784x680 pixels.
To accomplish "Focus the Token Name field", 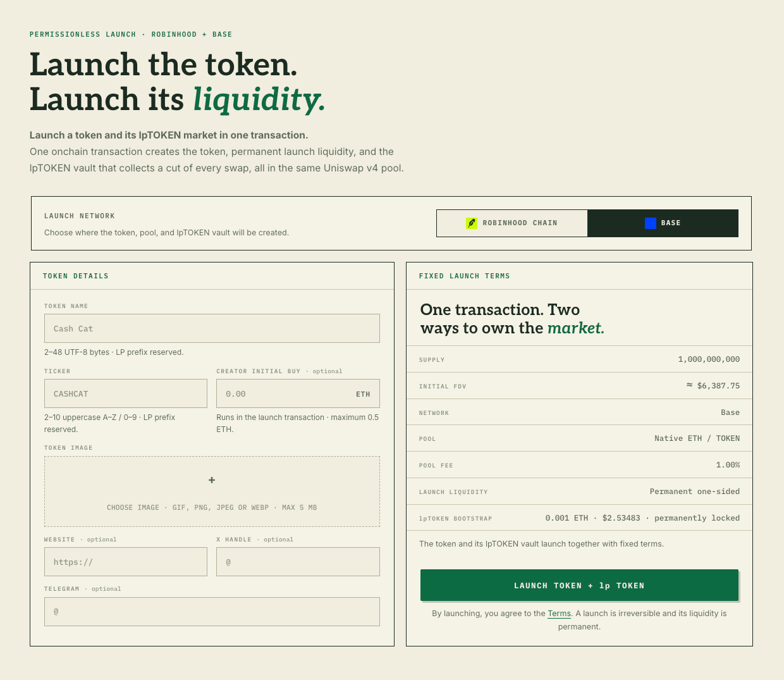I will pyautogui.click(x=212, y=328).
